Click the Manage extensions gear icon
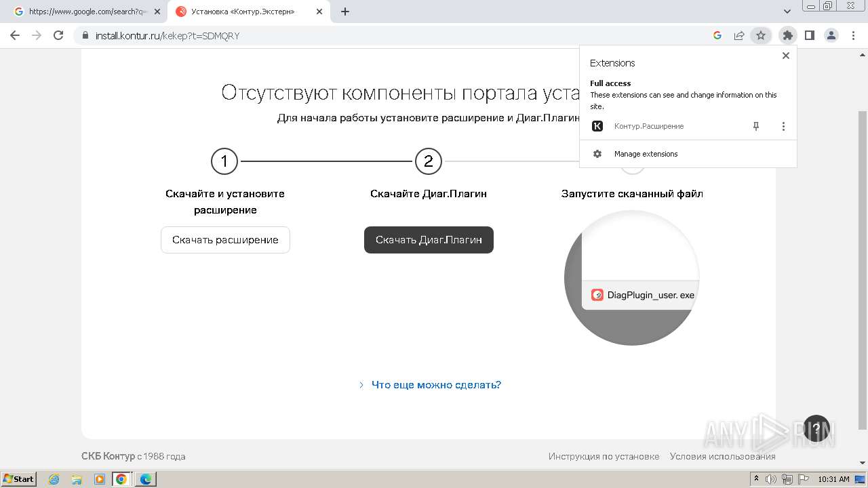 click(x=597, y=154)
